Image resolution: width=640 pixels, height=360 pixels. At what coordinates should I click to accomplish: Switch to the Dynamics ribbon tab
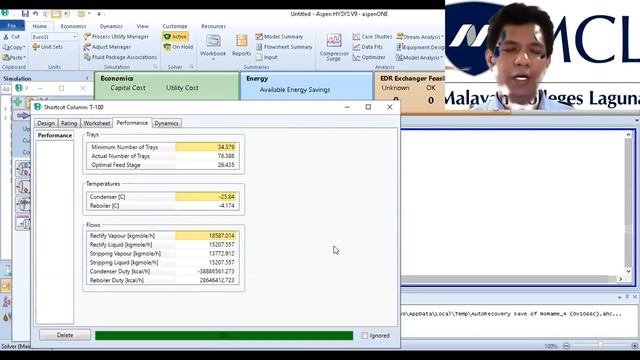111,26
